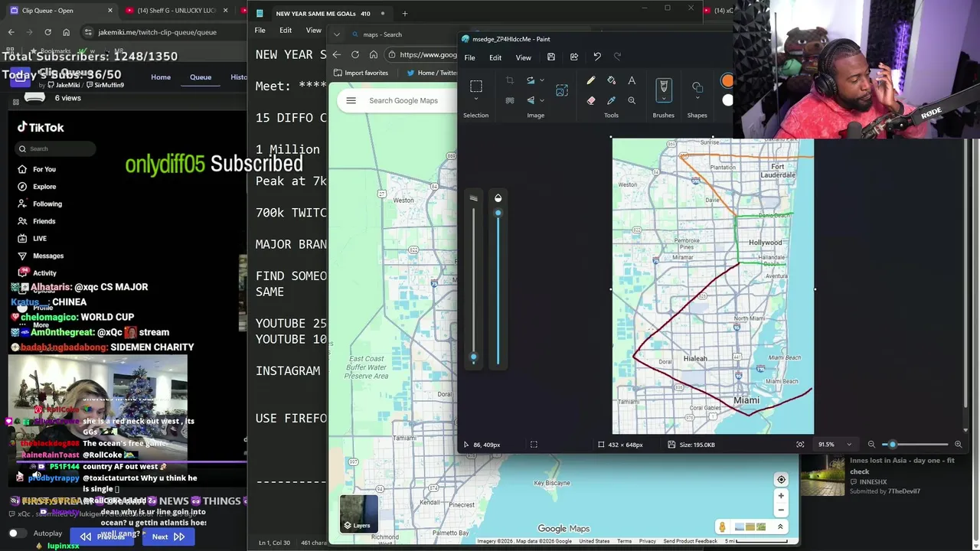Undo the last action in Paint
This screenshot has width=980, height=551.
(x=597, y=57)
